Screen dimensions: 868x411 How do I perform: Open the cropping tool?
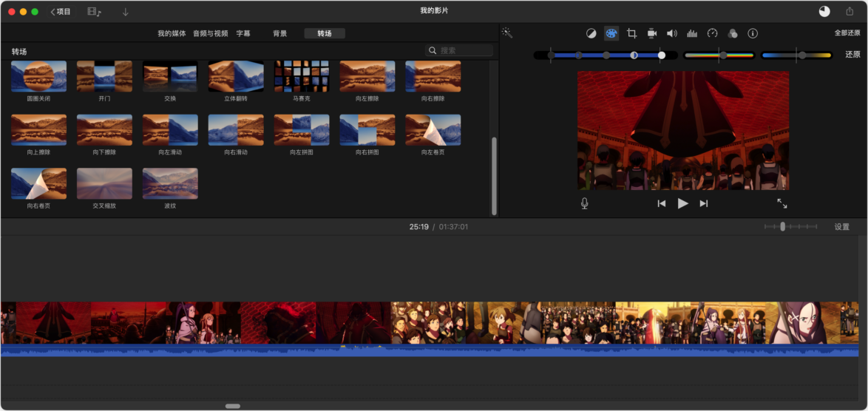(x=631, y=33)
